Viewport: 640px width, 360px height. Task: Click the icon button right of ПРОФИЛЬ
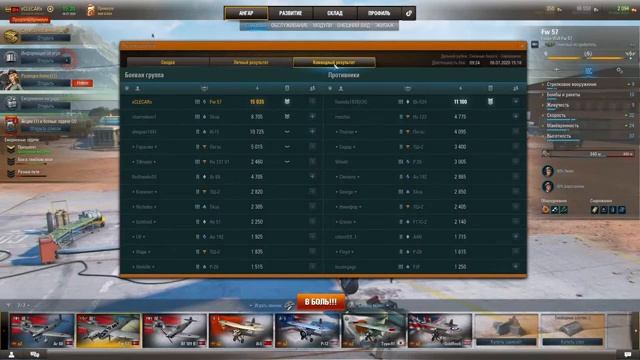[409, 13]
